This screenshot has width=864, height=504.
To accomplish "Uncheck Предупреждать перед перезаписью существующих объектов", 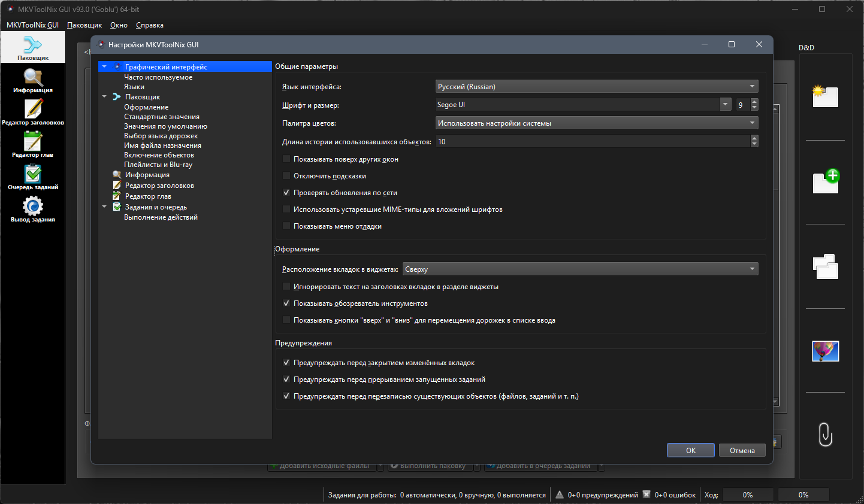I will click(x=286, y=396).
